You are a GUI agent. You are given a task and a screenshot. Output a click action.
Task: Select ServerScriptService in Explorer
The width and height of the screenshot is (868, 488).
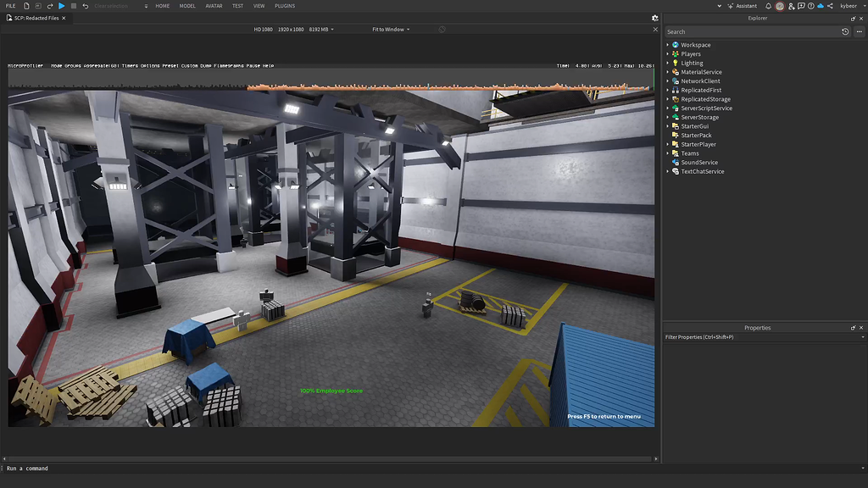click(x=706, y=108)
